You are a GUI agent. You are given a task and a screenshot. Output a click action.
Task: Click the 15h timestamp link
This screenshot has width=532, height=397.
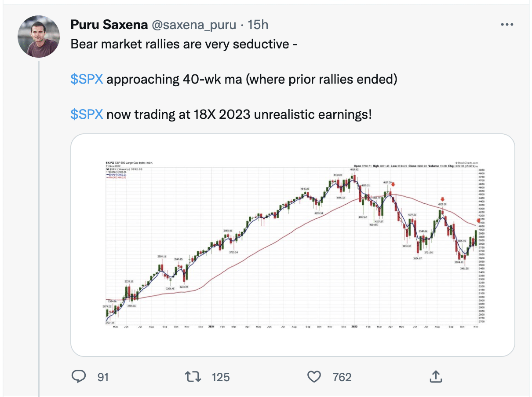[x=258, y=25]
